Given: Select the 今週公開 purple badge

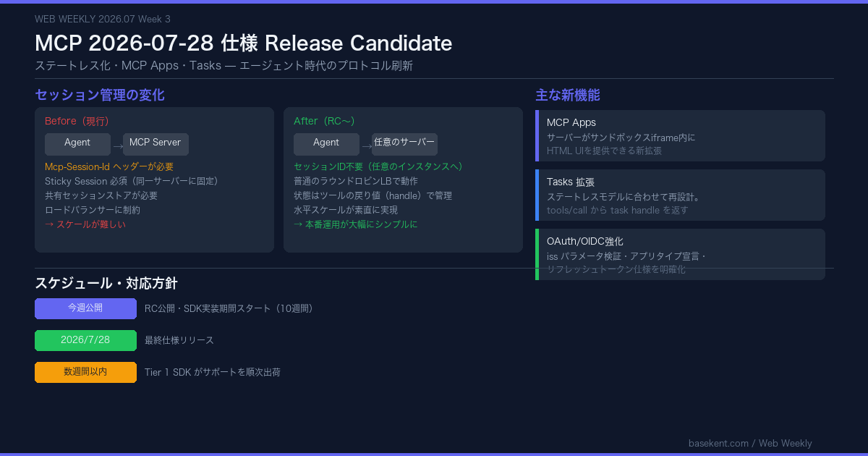Looking at the screenshot, I should 85,308.
